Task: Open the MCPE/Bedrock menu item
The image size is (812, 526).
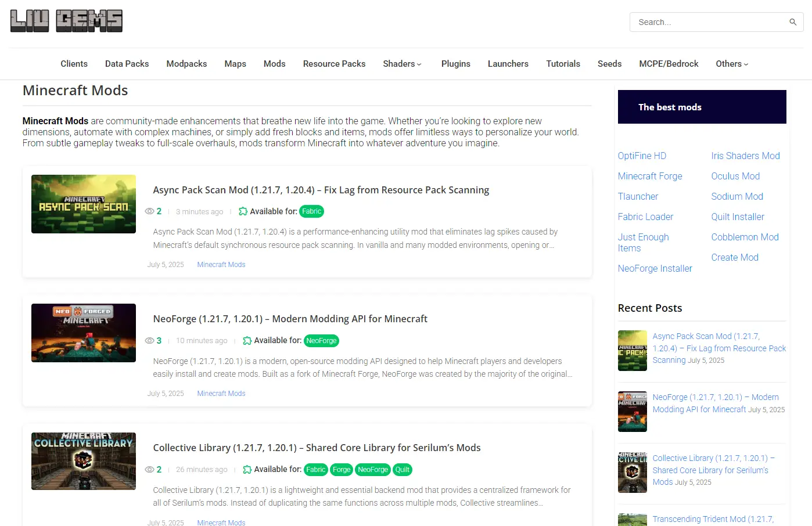Action: pyautogui.click(x=669, y=64)
